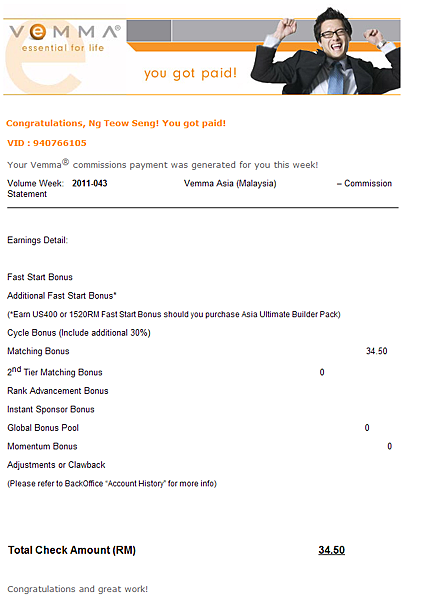The image size is (433, 600).
Task: Click the 'you got paid!' banner text
Action: coord(190,73)
